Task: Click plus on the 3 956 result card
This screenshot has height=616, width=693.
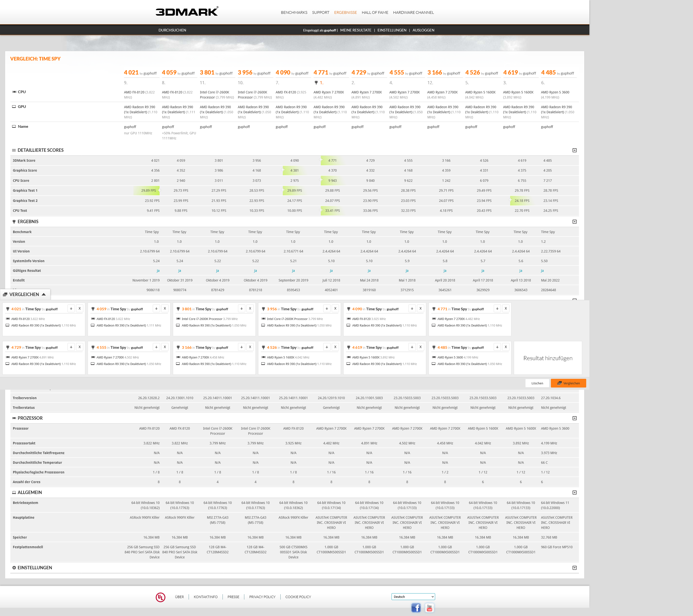Action: point(327,309)
